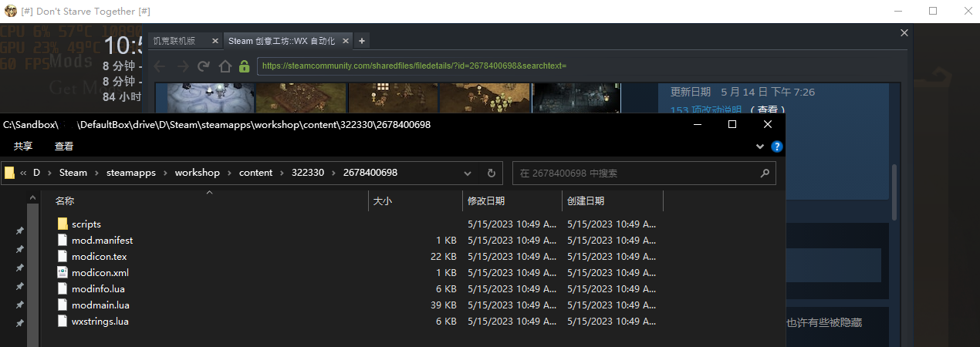980x347 pixels.
Task: Navigate to workshop in the breadcrumb path
Action: 197,173
